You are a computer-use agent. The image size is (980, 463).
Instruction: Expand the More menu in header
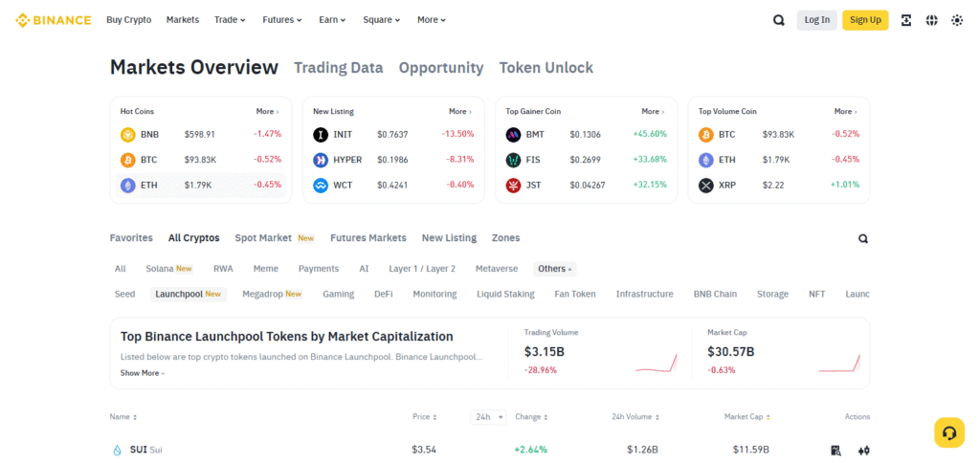[x=432, y=20]
